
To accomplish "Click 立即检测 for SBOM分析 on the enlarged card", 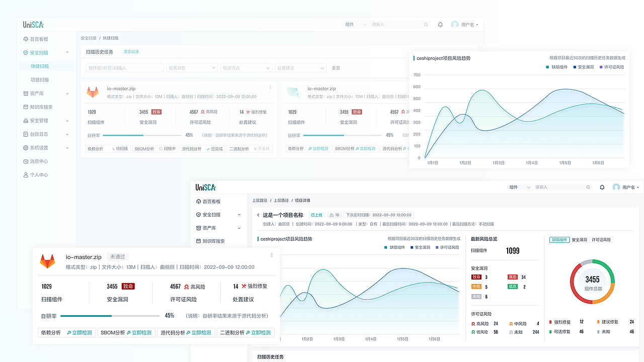I will pyautogui.click(x=139, y=333).
